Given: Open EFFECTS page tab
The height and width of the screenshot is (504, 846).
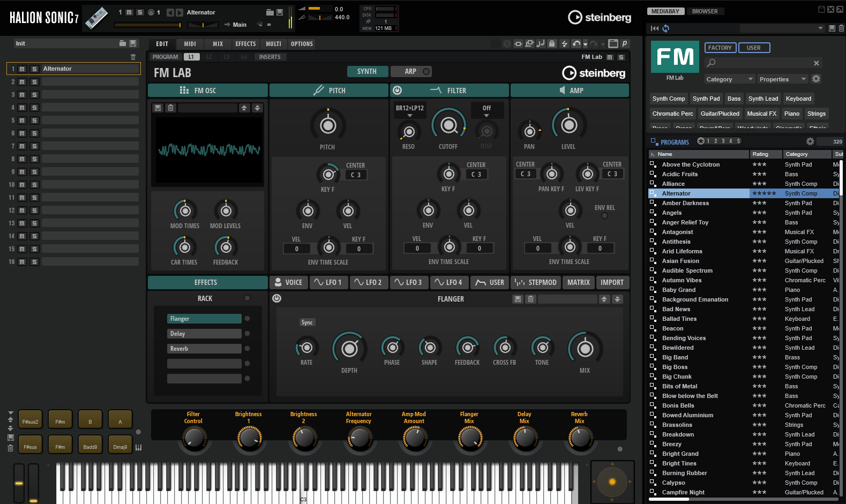Looking at the screenshot, I should click(245, 44).
